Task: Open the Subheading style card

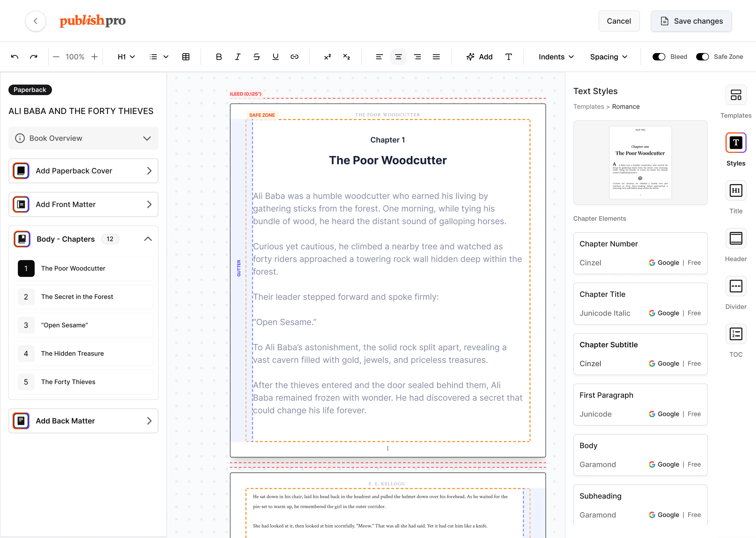Action: [640, 505]
